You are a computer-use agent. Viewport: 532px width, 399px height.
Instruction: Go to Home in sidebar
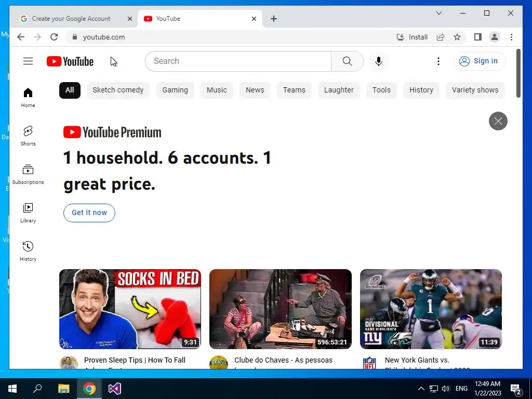[x=28, y=98]
